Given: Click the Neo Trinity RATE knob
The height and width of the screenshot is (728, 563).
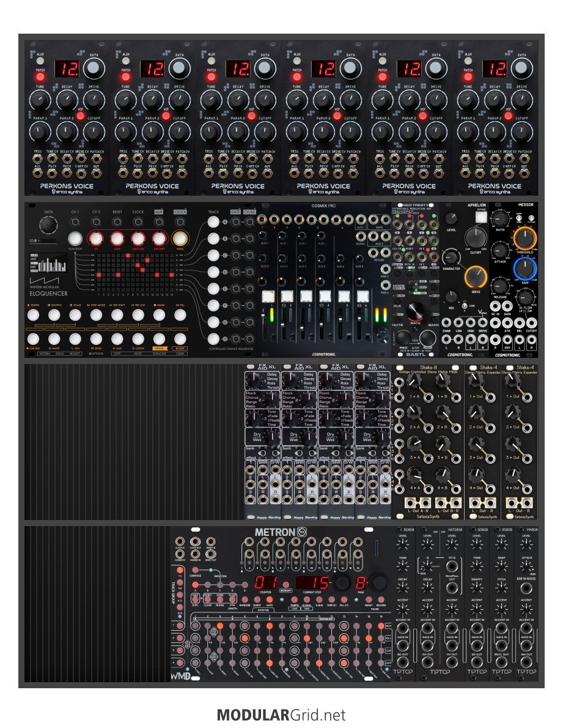Looking at the screenshot, I should (415, 311).
